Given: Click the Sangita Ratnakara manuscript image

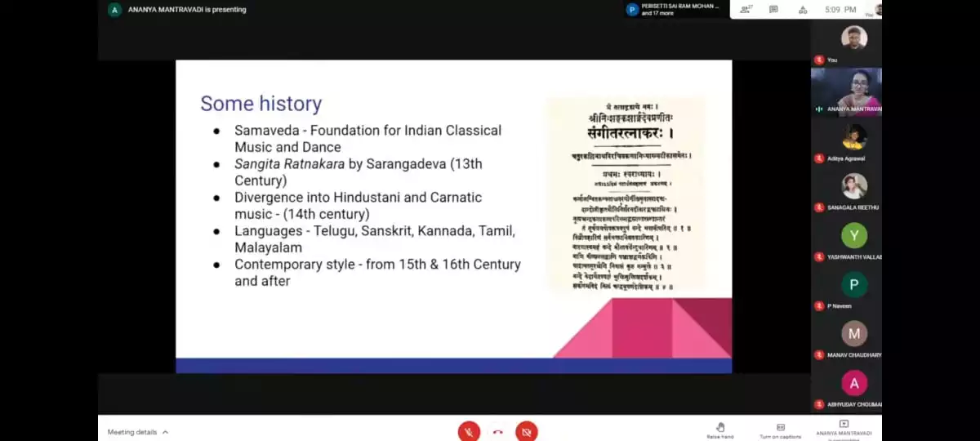Looking at the screenshot, I should click(626, 194).
